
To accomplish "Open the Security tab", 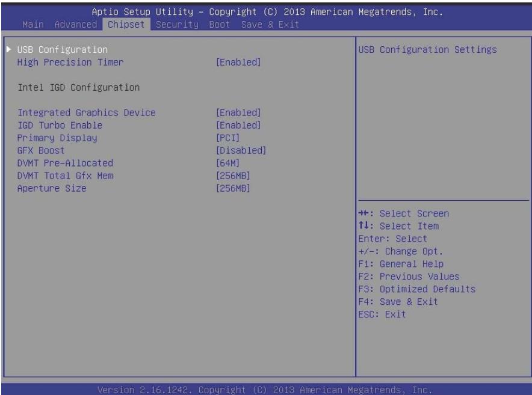I will click(177, 25).
